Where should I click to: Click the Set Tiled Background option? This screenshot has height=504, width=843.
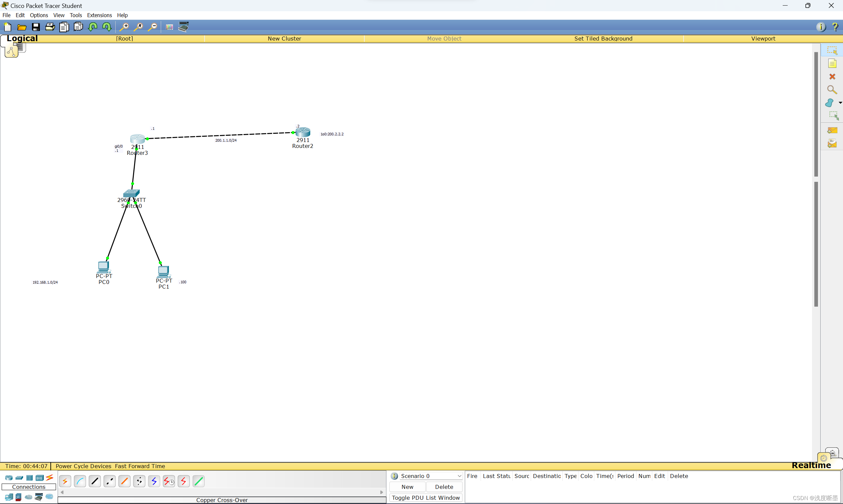[x=603, y=39]
